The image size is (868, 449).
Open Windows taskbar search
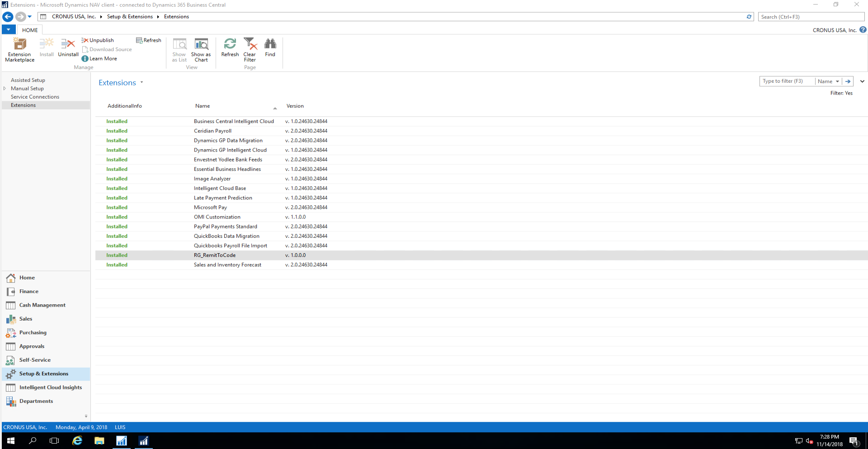tap(33, 441)
